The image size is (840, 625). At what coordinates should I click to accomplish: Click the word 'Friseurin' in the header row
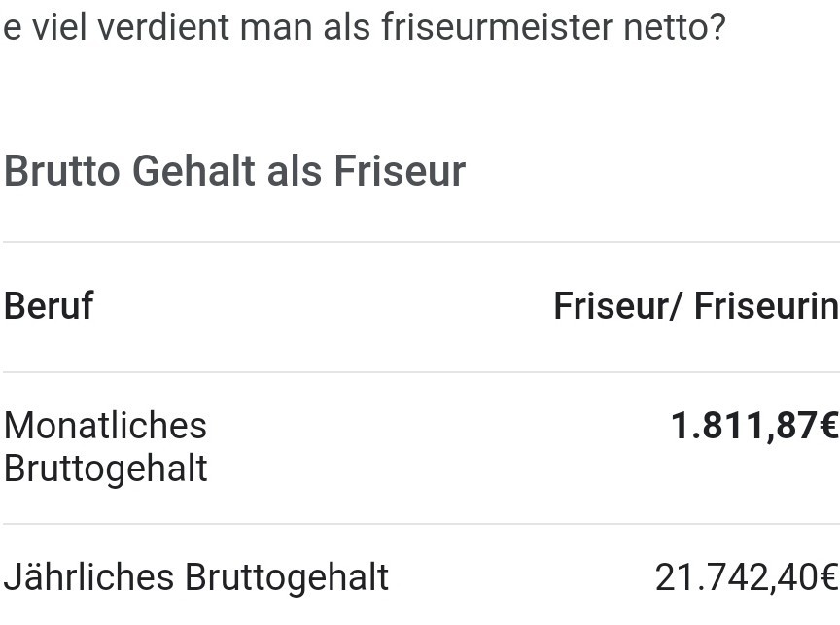point(767,306)
